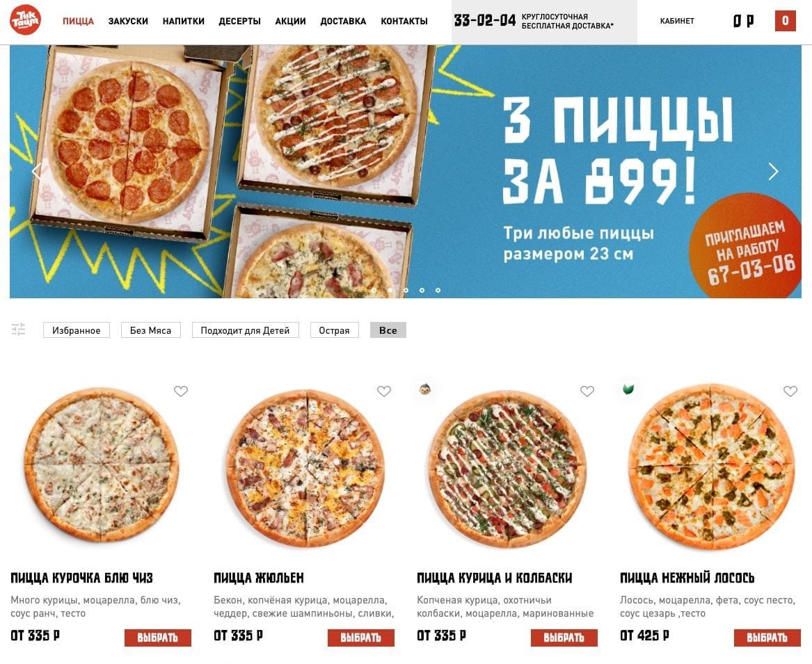Toggle the Без Мяса filter
Image resolution: width=812 pixels, height=664 pixels.
coord(151,330)
